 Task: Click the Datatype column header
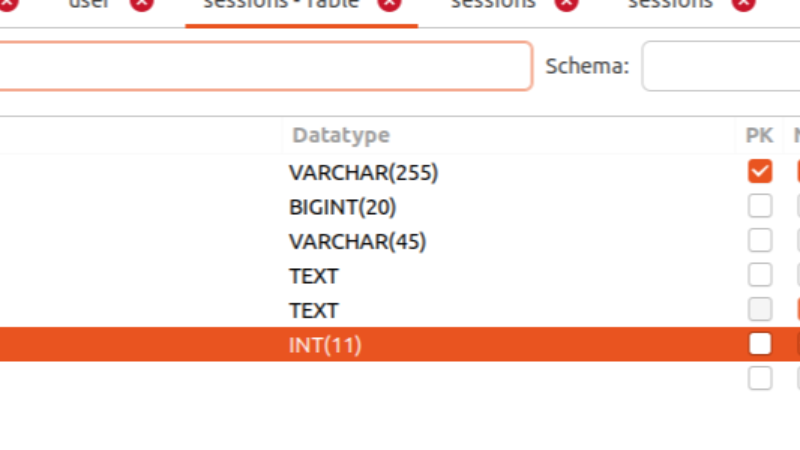coord(341,135)
